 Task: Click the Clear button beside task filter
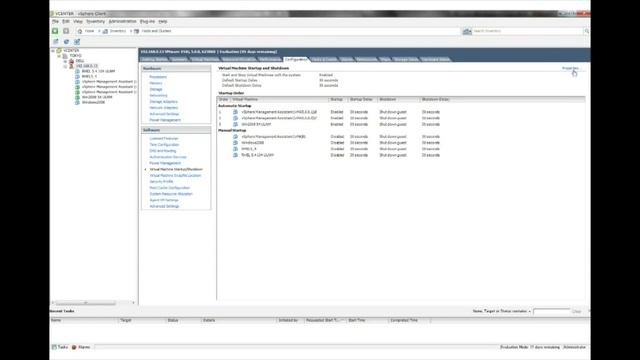[576, 311]
